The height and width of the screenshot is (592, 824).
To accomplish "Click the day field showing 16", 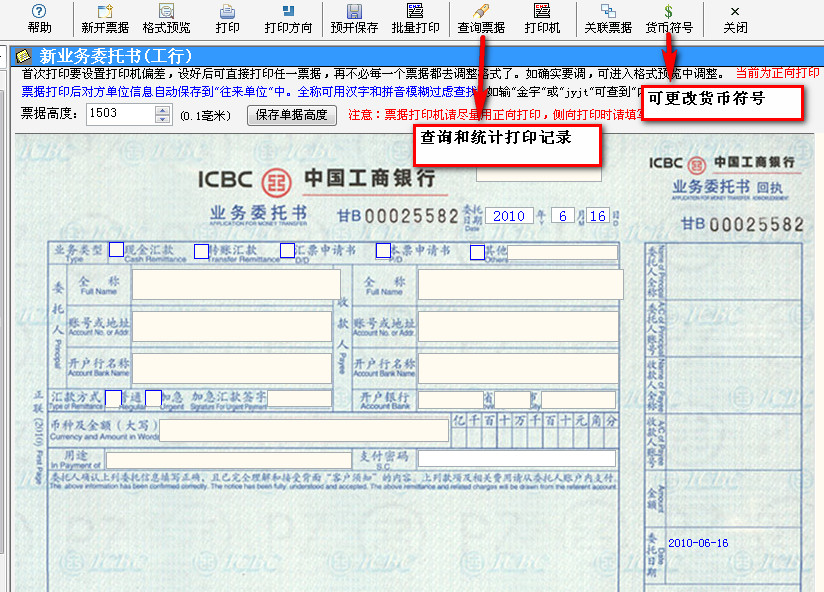I will [x=598, y=215].
